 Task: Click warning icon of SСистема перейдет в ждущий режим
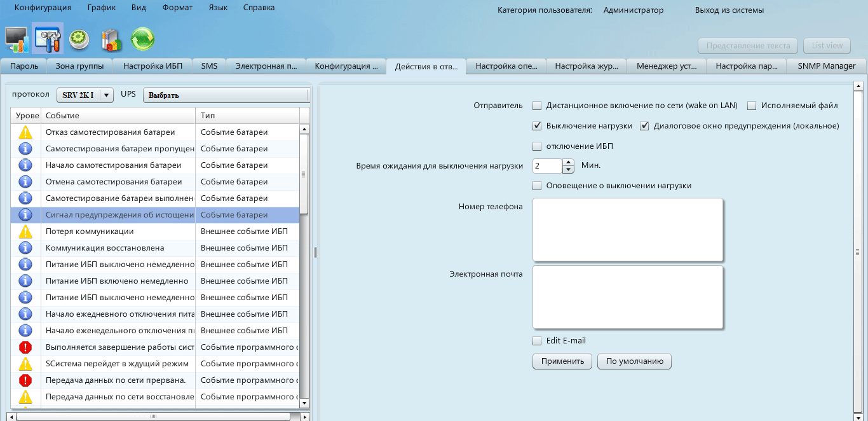coord(25,364)
